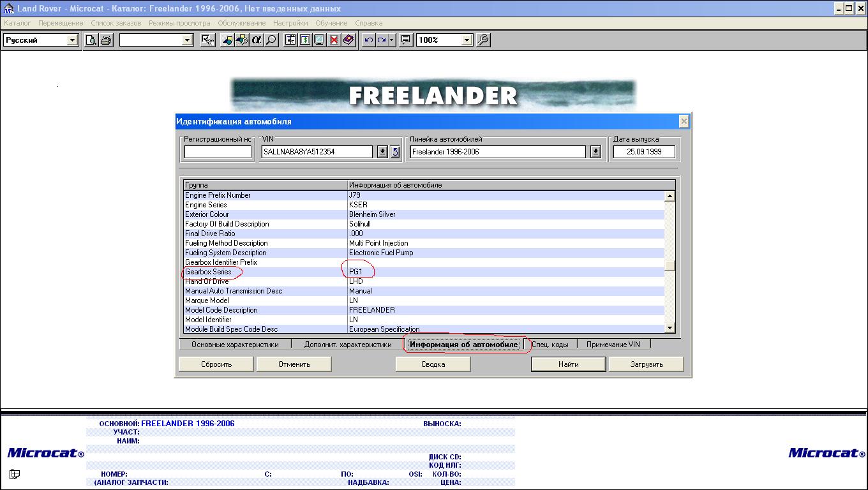Click the dollar sign price icon
The width and height of the screenshot is (868, 490).
pos(304,40)
